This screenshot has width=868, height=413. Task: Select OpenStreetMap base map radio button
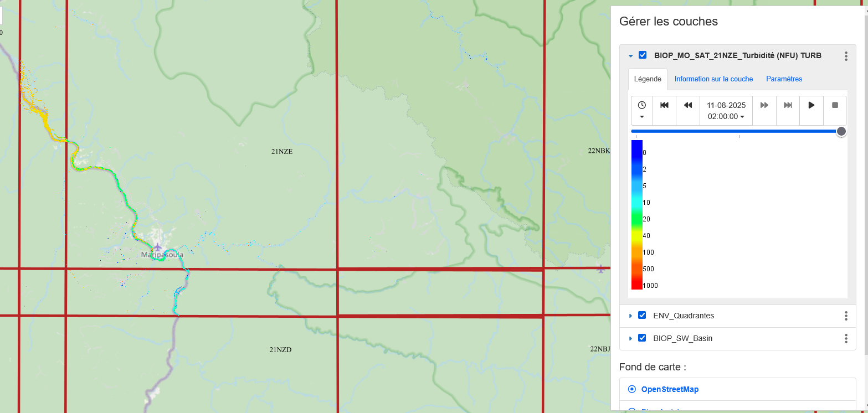pos(632,389)
